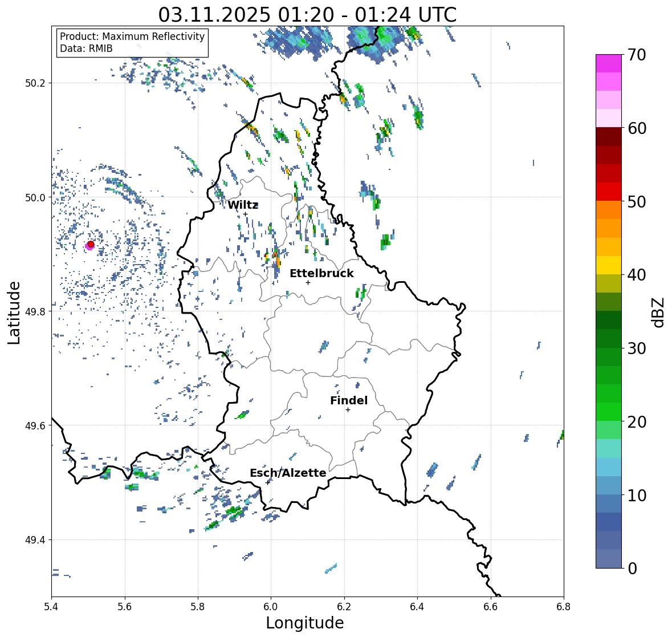Click the plot title with the UTC time range
Image resolution: width=672 pixels, height=637 pixels.
307,15
